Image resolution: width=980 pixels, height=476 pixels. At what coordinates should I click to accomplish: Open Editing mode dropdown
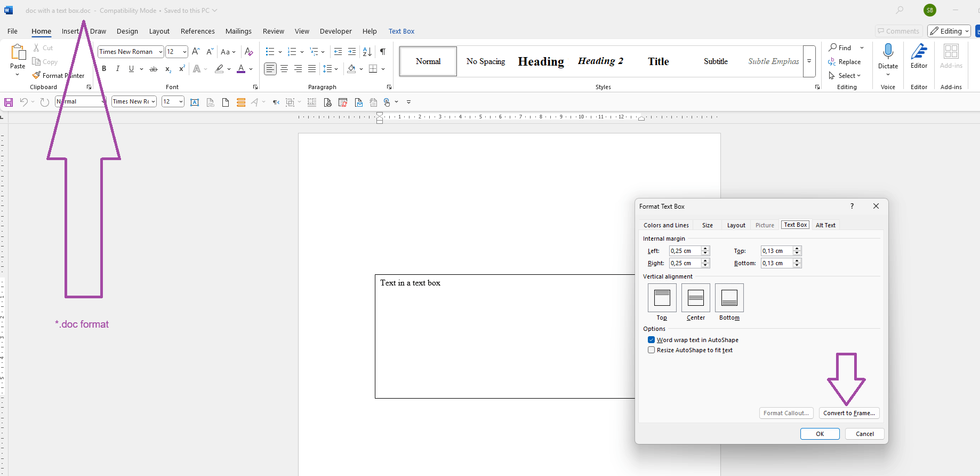(949, 31)
